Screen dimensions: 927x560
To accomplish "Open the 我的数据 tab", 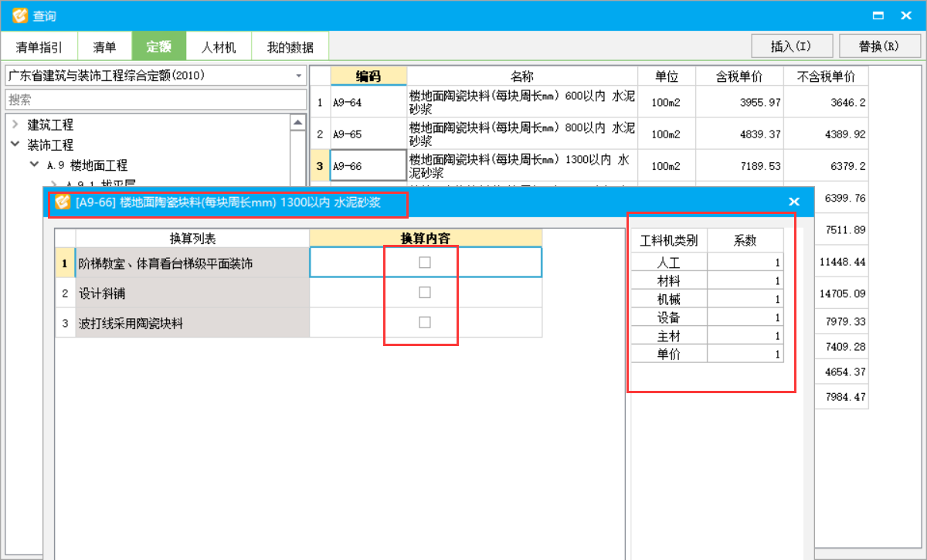I will point(290,47).
